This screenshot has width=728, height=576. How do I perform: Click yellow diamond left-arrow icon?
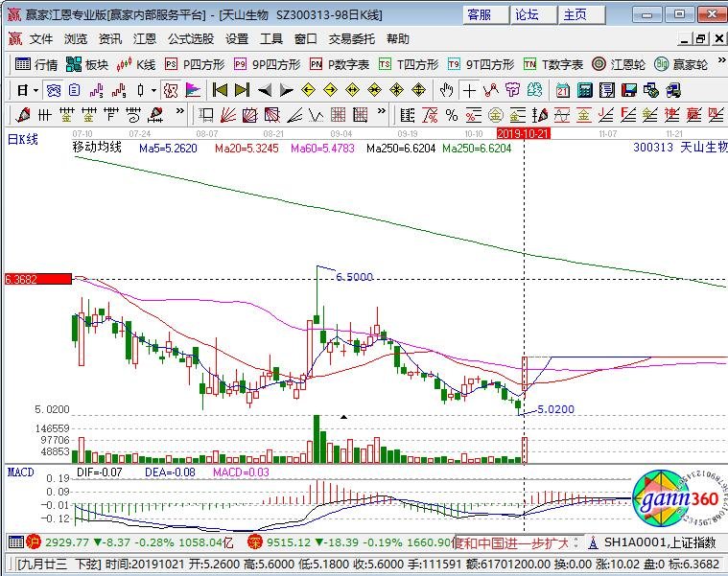pyautogui.click(x=308, y=90)
